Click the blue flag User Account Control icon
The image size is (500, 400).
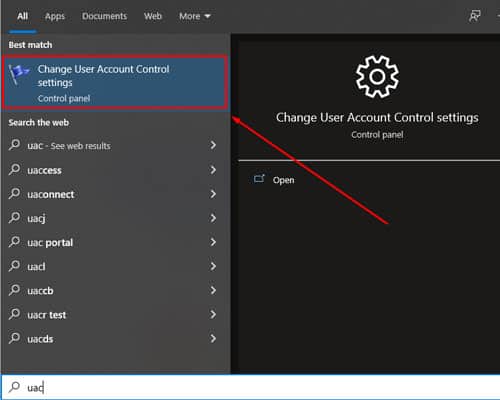point(18,74)
